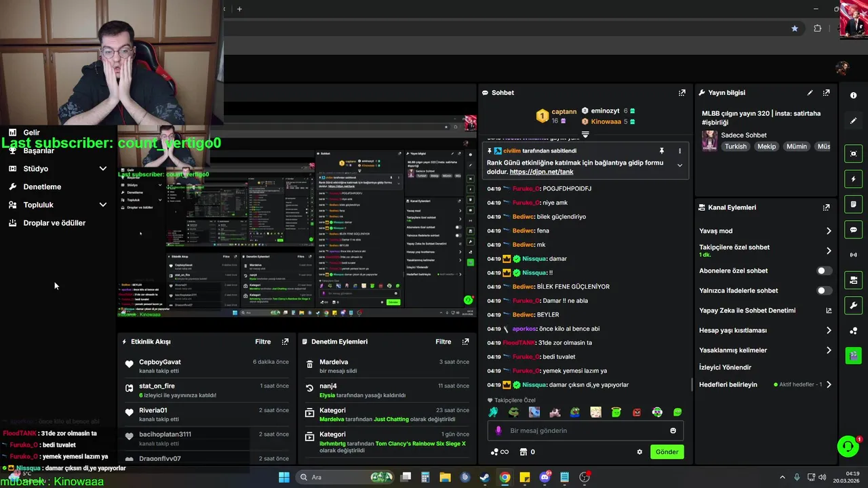Viewport: 868px width, 488px height.
Task: Bookmark this page with the star icon
Action: [x=795, y=28]
